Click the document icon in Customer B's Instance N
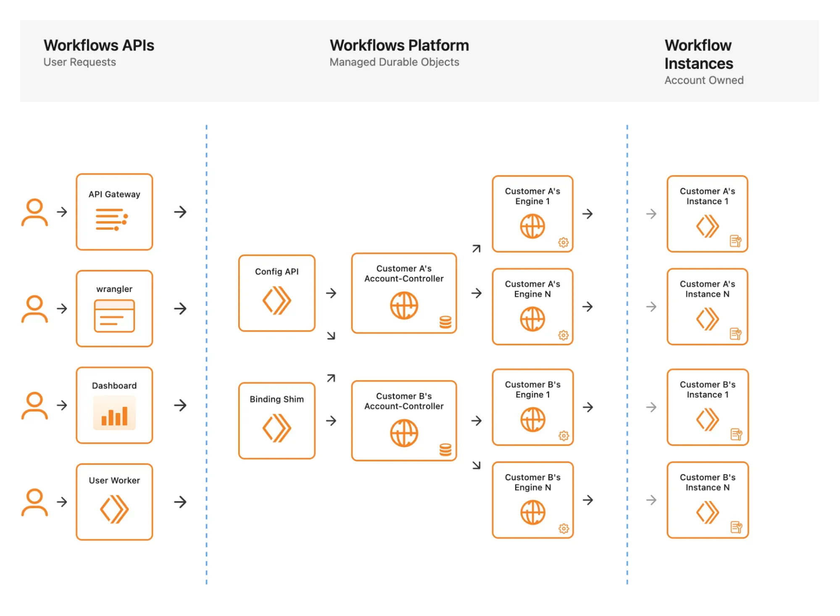 (x=736, y=527)
